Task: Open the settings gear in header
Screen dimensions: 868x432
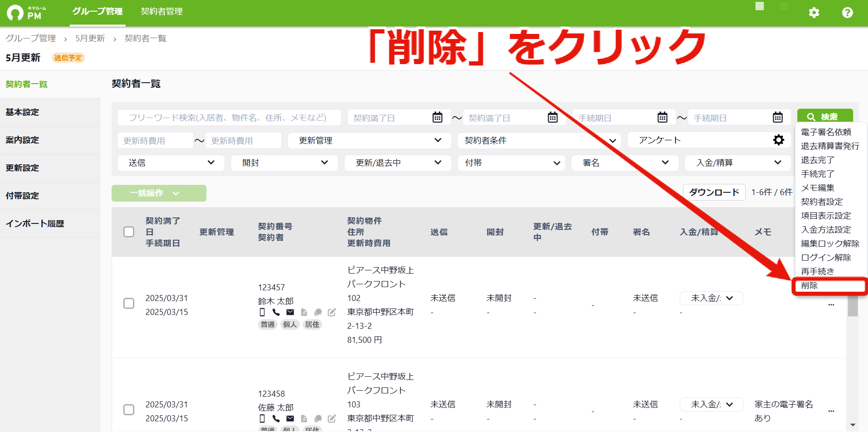Action: [x=814, y=13]
